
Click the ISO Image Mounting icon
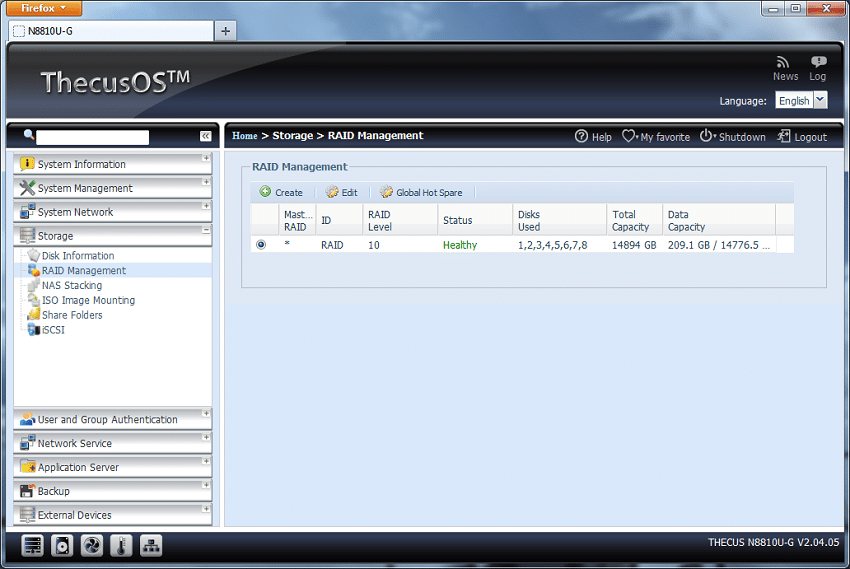pyautogui.click(x=34, y=300)
